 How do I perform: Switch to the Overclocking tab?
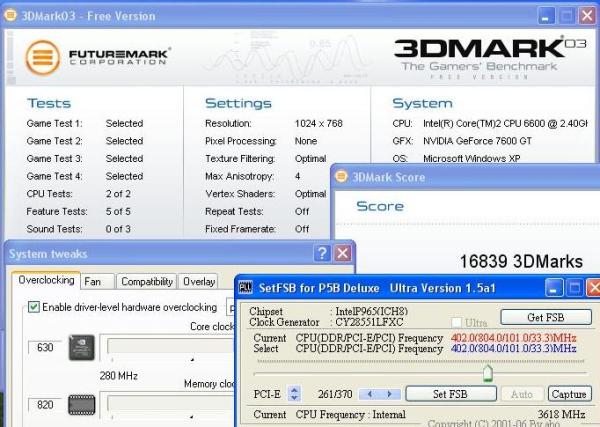(46, 280)
